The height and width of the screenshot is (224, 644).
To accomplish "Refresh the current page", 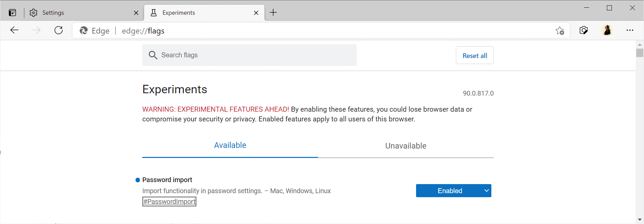I will 59,31.
